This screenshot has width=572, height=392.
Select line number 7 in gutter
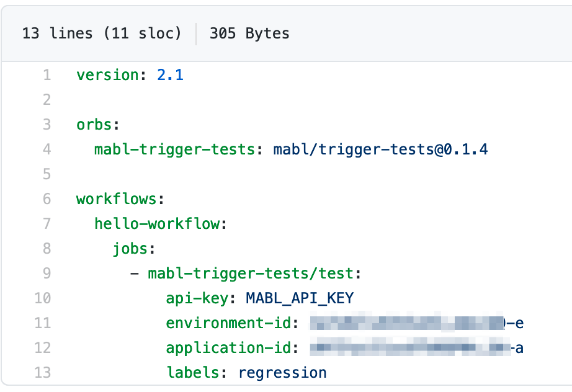[47, 224]
